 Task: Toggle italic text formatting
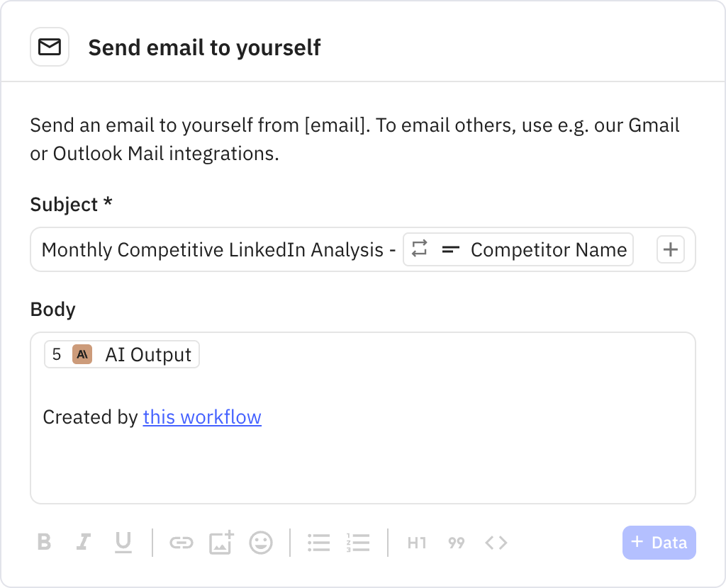point(84,543)
